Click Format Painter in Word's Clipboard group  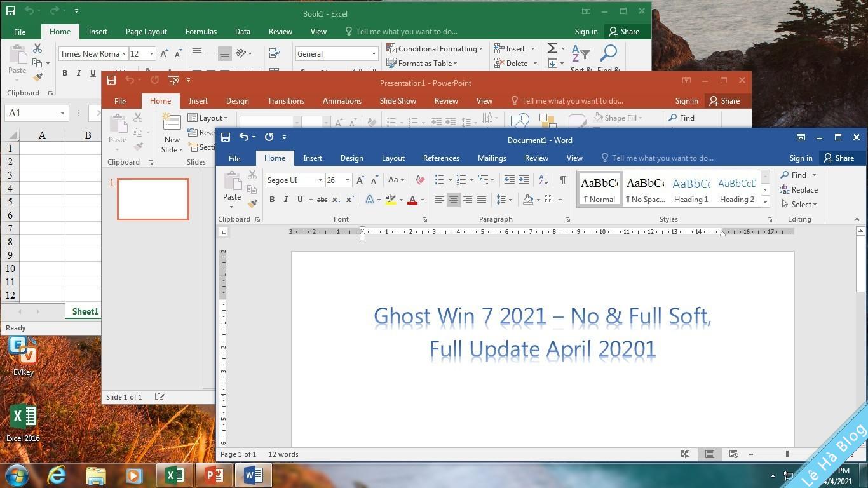(252, 204)
